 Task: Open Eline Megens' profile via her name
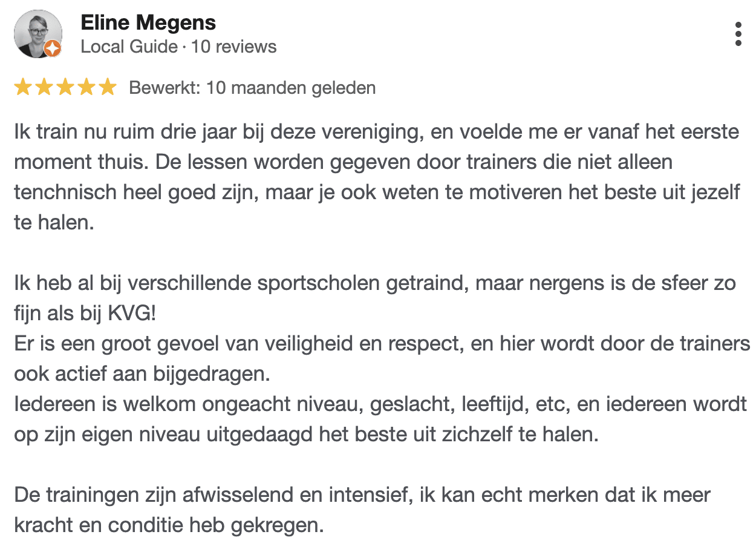point(148,22)
